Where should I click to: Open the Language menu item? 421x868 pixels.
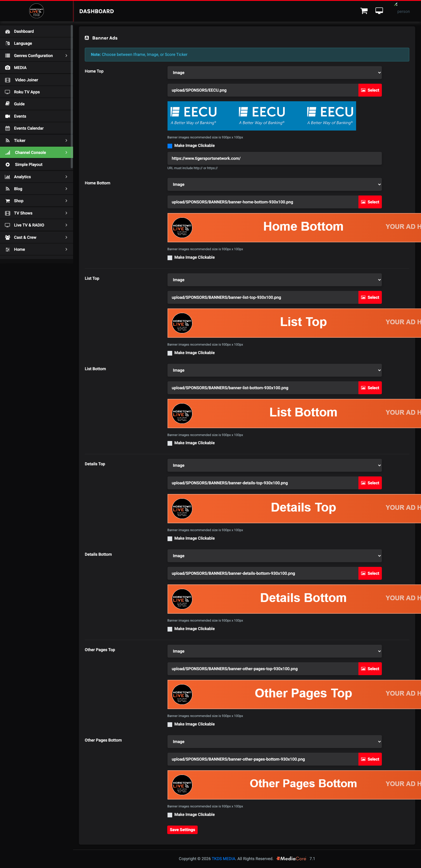(x=36, y=44)
